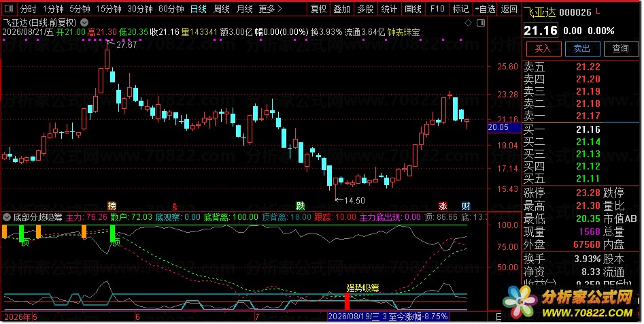
Task: Add stock to watchlist with +自选
Action: tap(485, 9)
